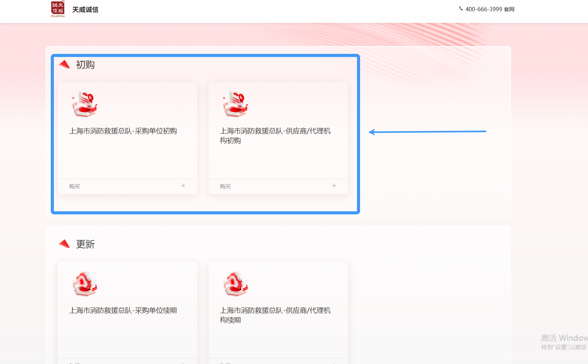The width and height of the screenshot is (588, 364).
Task: Click the phone icon beside 400-666-3999
Action: 461,9
